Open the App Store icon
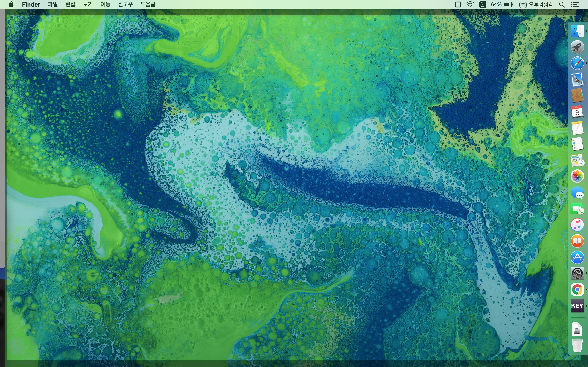The height and width of the screenshot is (367, 588). coord(577,257)
